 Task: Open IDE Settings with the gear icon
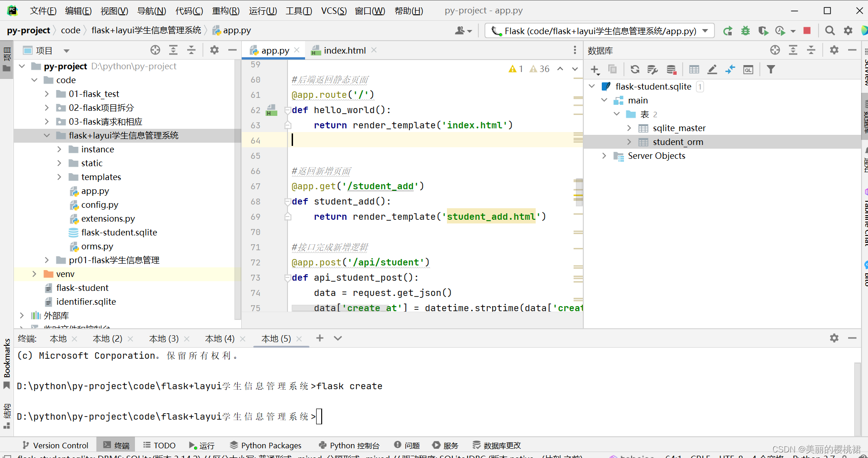click(x=848, y=30)
